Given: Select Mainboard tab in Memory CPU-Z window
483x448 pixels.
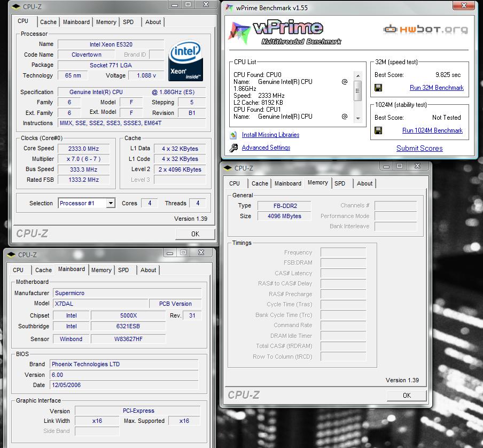Looking at the screenshot, I should [x=288, y=183].
